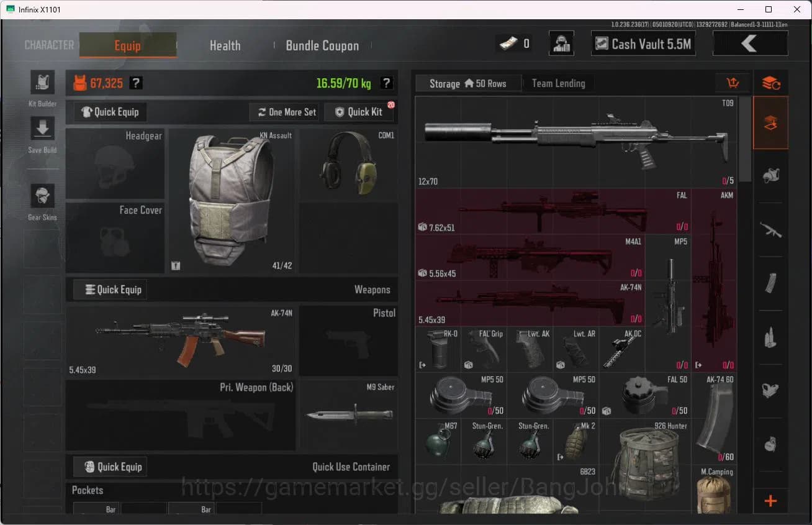Filter storage by grenades icon
Viewport: 812px width, 525px height.
tap(771, 444)
